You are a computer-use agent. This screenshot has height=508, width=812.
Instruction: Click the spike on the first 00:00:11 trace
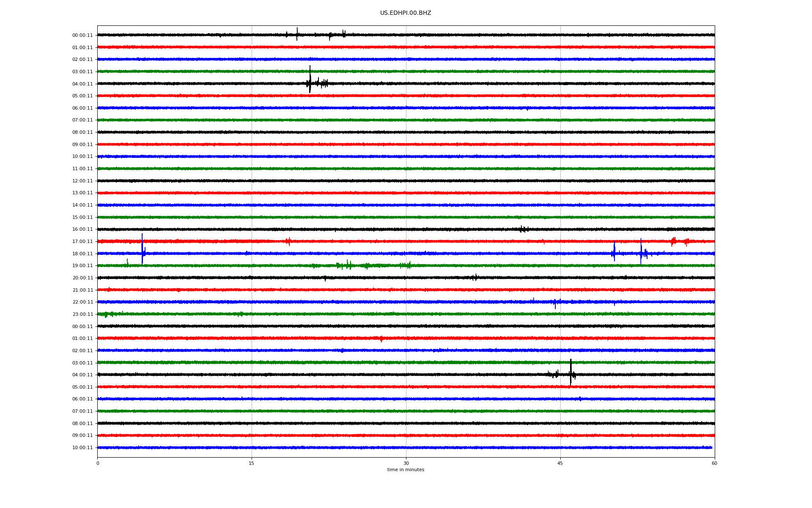pos(297,34)
